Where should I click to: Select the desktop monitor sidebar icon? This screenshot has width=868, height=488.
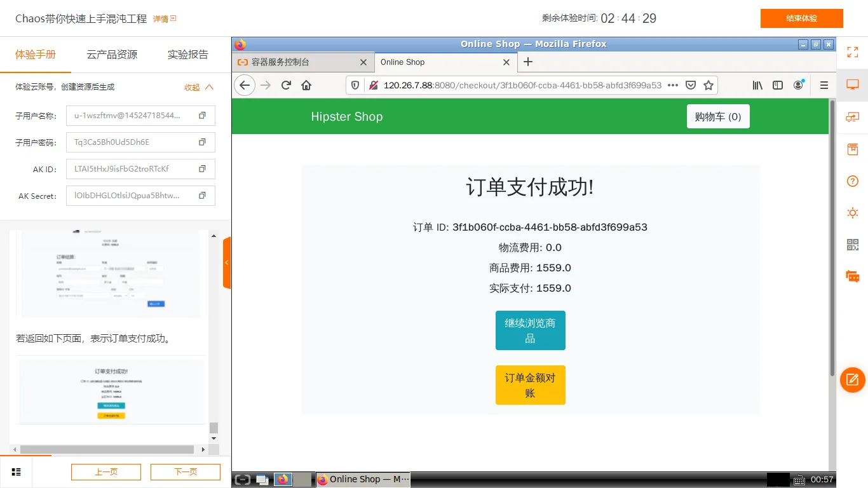pyautogui.click(x=852, y=85)
